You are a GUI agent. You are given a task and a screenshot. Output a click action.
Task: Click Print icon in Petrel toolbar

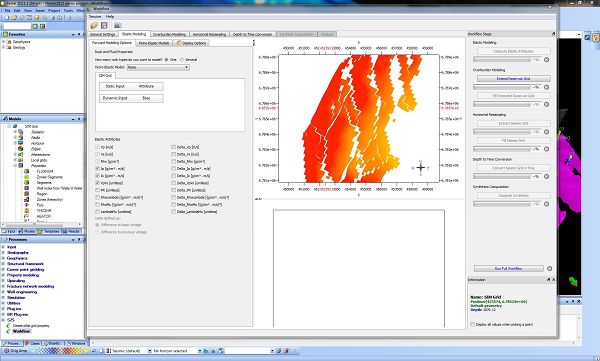[52, 18]
